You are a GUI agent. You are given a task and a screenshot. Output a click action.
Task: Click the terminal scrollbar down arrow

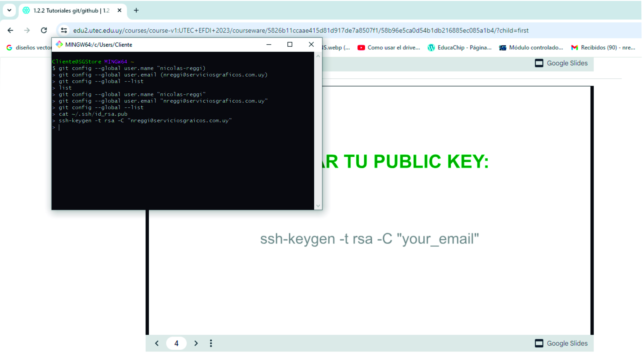[318, 206]
